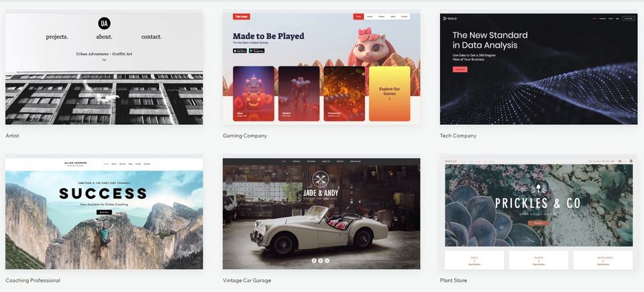Open the 'Vintage Car Garage' template label

click(x=247, y=281)
